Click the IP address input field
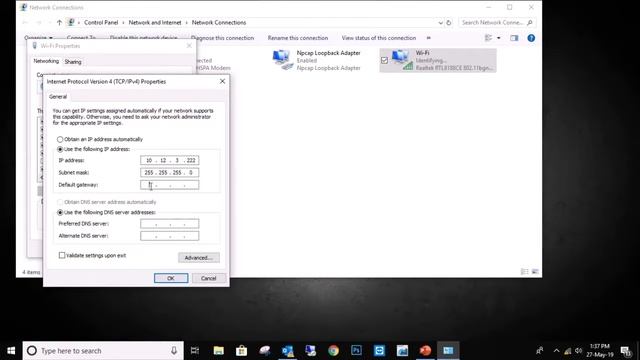This screenshot has height=360, width=640. pos(169,160)
